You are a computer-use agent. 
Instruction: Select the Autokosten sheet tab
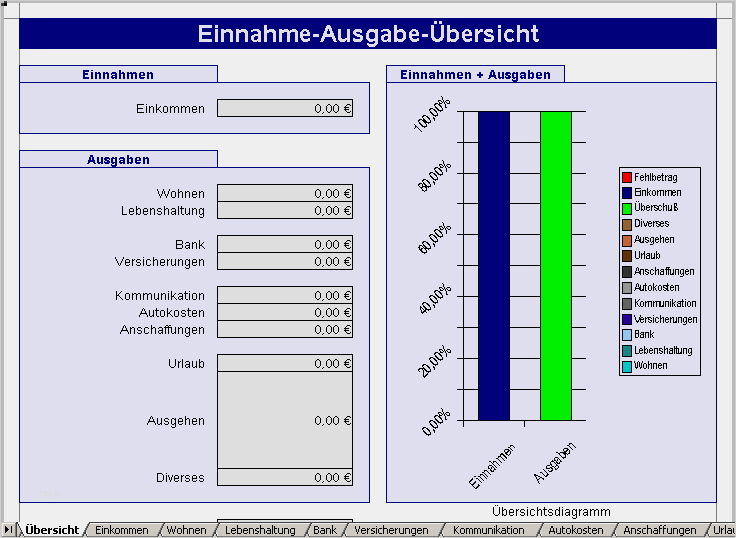pos(575,530)
